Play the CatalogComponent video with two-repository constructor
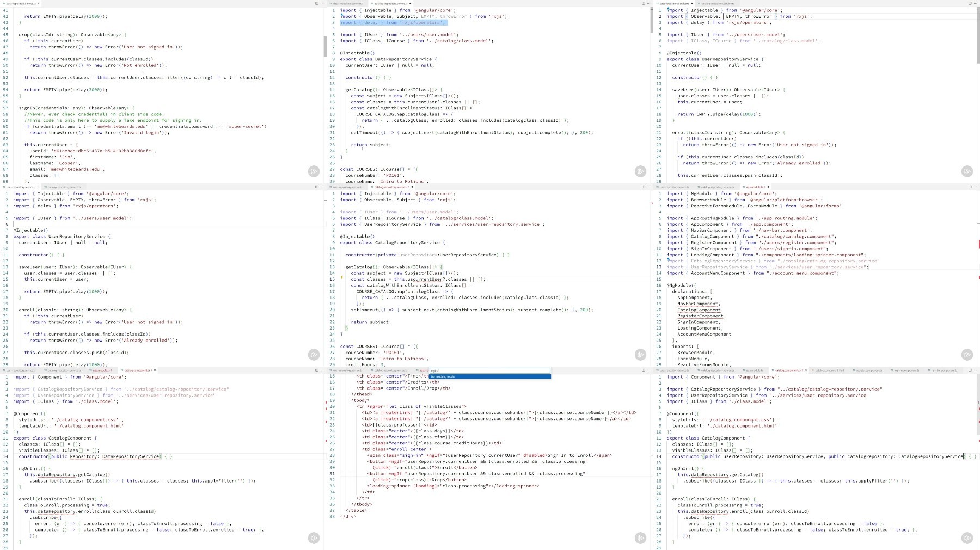The height and width of the screenshot is (550, 980). tap(967, 538)
